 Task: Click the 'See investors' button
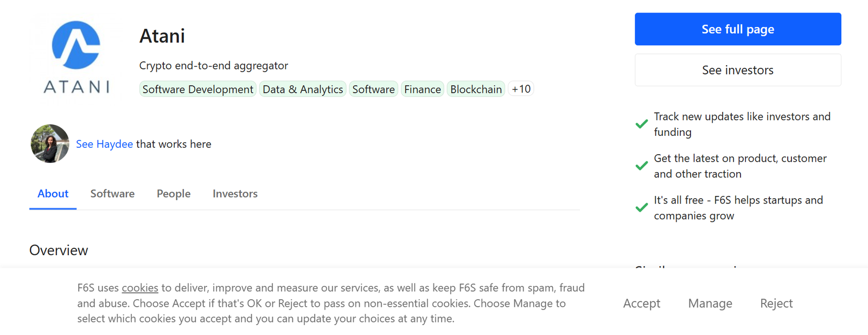tap(737, 70)
